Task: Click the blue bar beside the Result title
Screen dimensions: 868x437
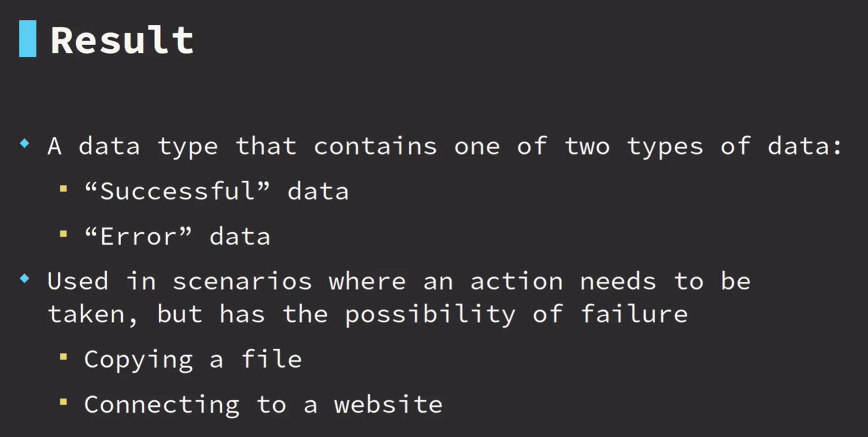Action: [27, 39]
